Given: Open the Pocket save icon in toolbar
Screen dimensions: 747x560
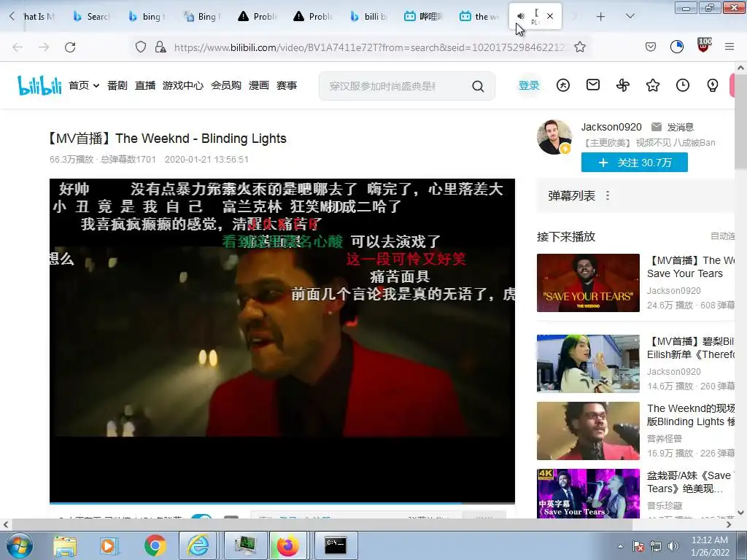Looking at the screenshot, I should coord(651,47).
